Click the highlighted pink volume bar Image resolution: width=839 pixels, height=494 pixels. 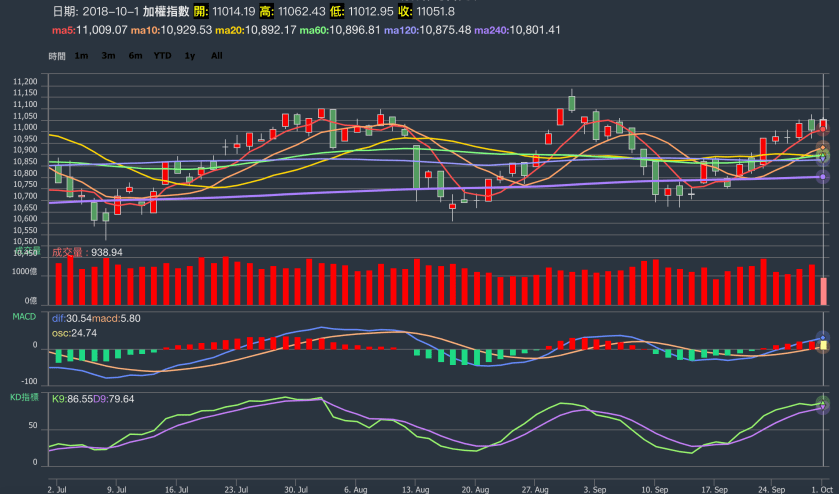pyautogui.click(x=823, y=291)
